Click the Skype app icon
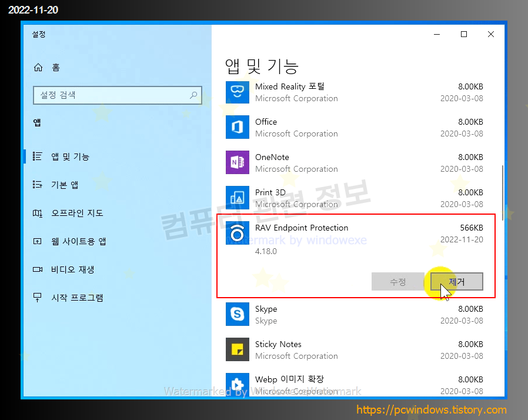Viewport: 528px width, 420px height. (238, 314)
